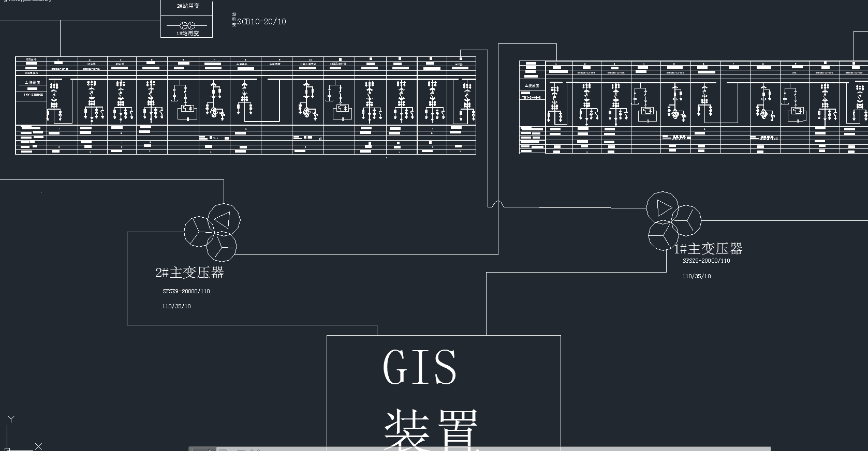This screenshot has height=451, width=868.
Task: Select the TMY busbar label in right table
Action: [x=532, y=97]
